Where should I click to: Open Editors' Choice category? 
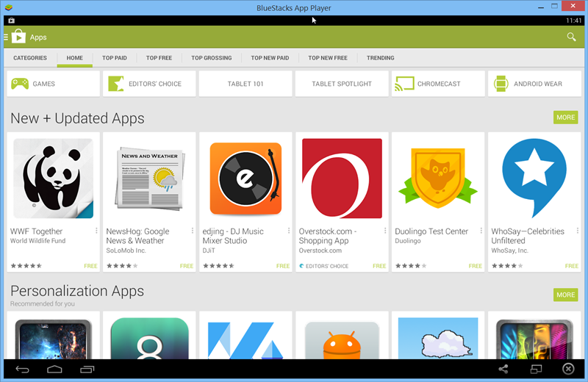(149, 84)
